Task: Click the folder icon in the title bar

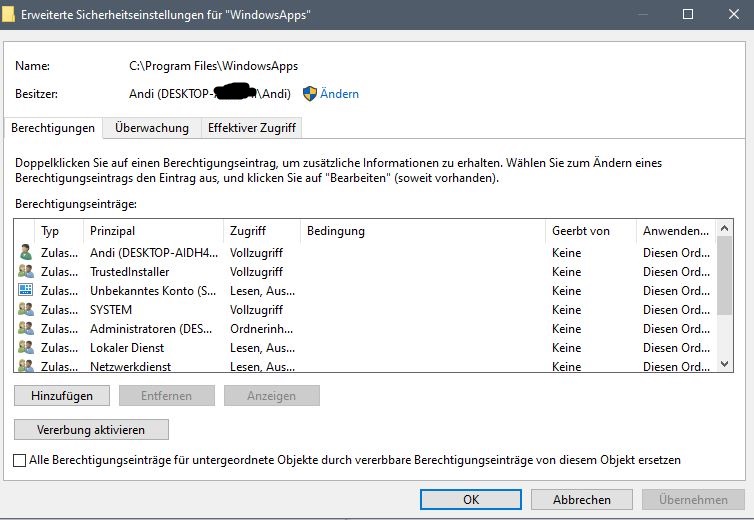Action: pos(8,14)
